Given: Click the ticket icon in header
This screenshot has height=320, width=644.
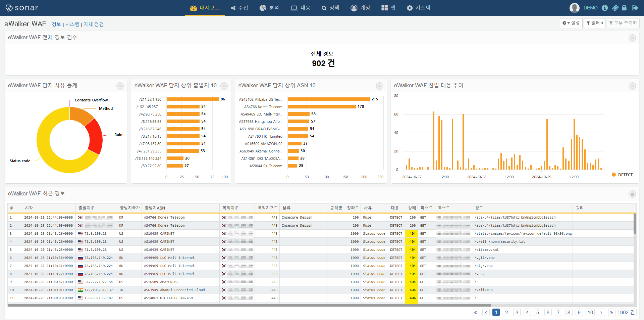Looking at the screenshot, I should [615, 8].
